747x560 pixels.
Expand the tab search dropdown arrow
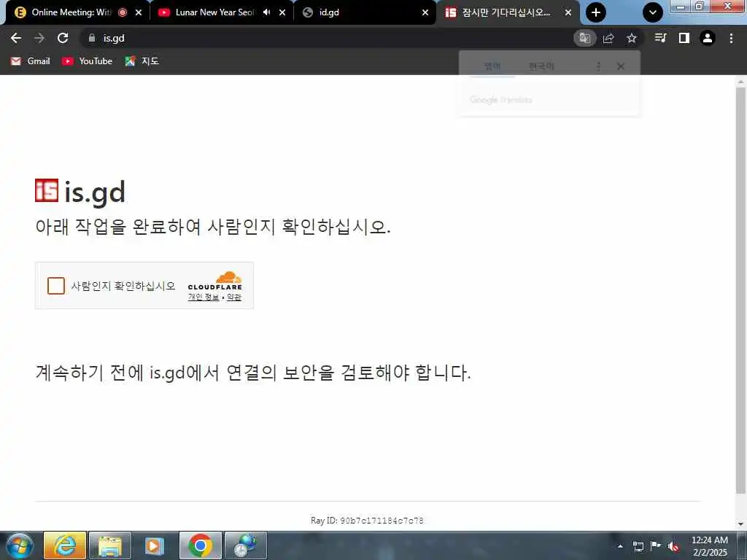pyautogui.click(x=653, y=12)
